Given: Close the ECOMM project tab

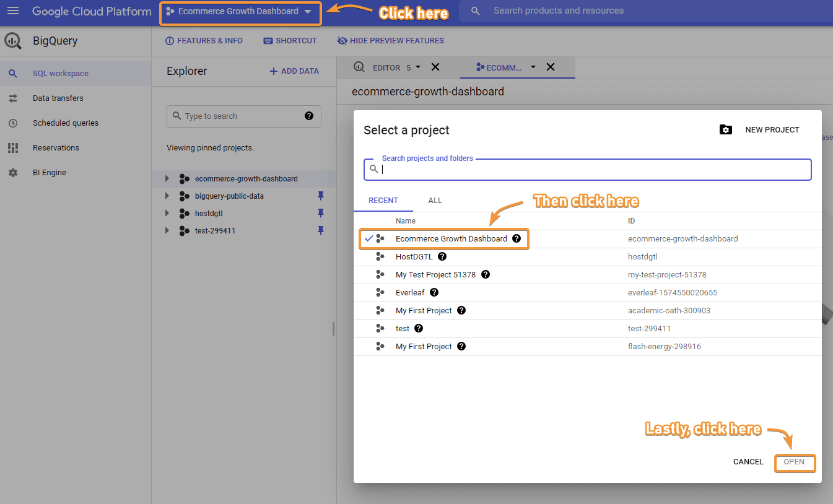Looking at the screenshot, I should click(x=550, y=67).
